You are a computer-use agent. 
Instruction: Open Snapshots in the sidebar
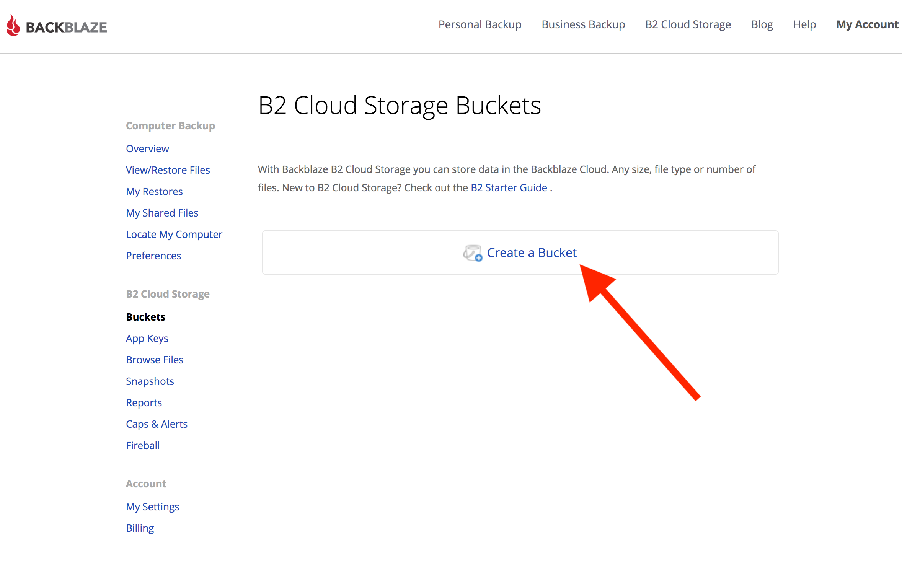pyautogui.click(x=150, y=381)
